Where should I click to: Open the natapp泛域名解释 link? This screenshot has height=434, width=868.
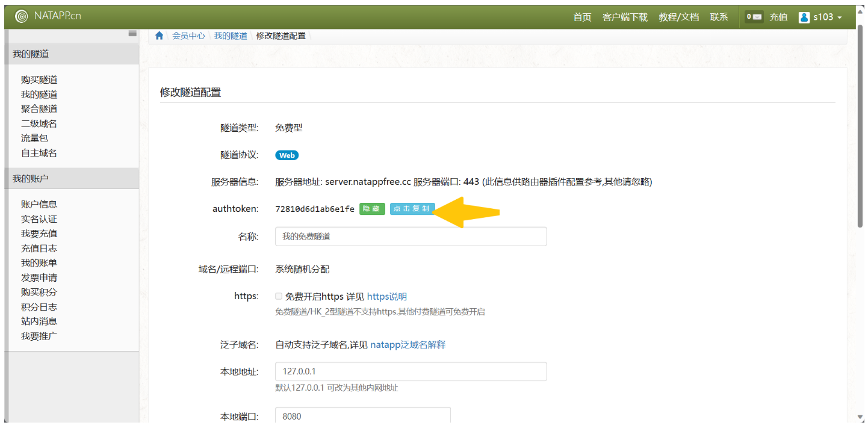click(x=408, y=344)
